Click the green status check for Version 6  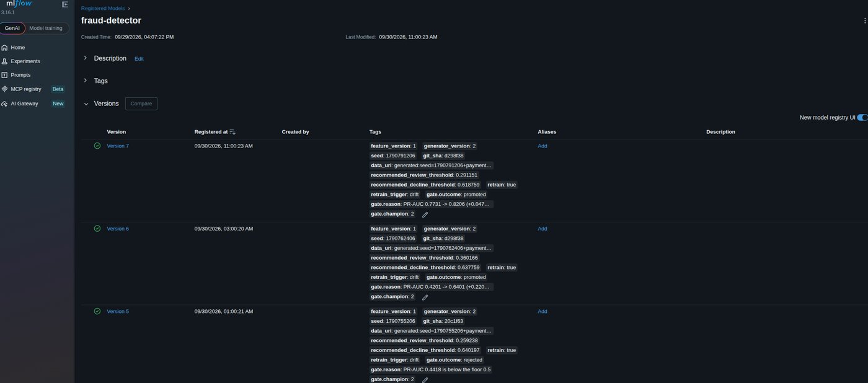point(97,229)
